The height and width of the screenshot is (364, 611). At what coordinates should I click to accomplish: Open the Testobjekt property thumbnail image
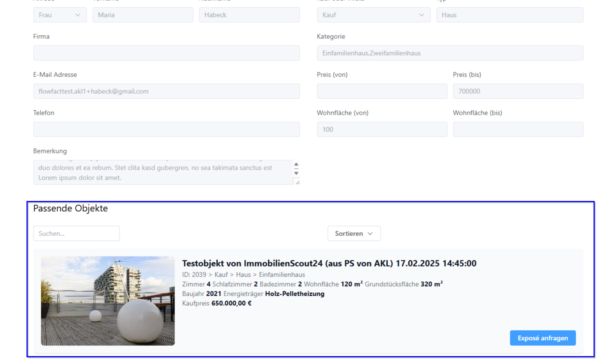(108, 301)
